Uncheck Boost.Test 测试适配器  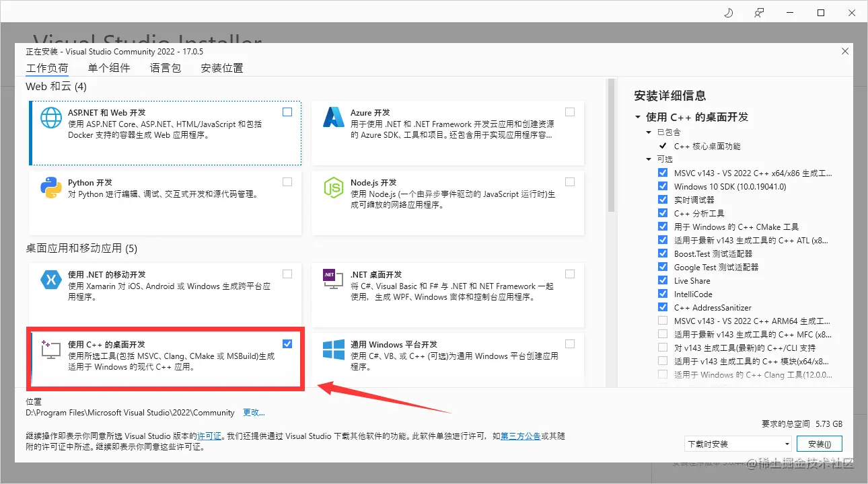pos(663,253)
